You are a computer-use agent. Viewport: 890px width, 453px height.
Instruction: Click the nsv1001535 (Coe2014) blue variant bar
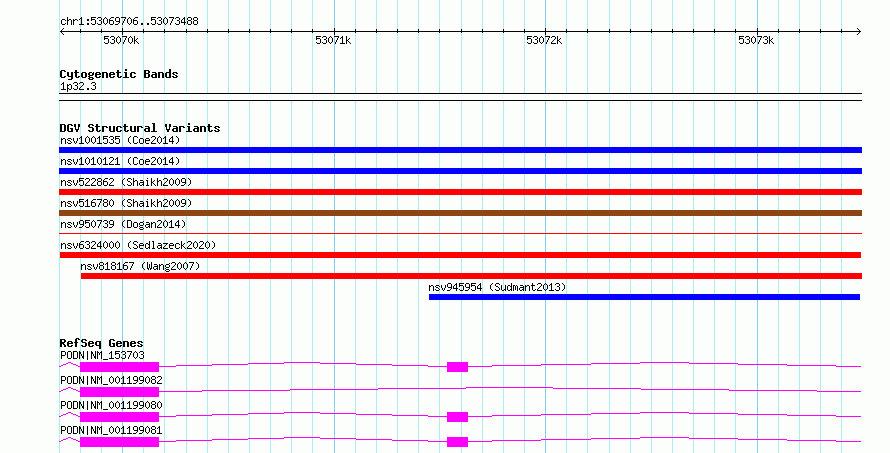point(460,150)
